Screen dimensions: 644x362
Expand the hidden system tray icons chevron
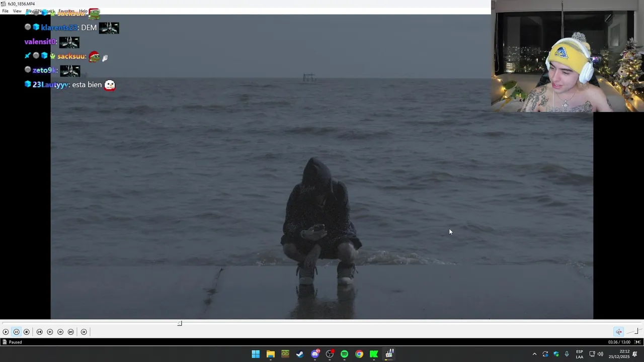click(534, 354)
